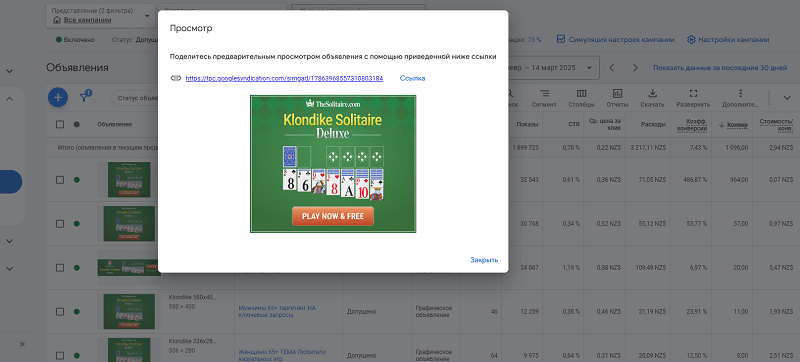This screenshot has height=362, width=800.
Task: Click green status dot of 30 768 impressions row
Action: [77, 224]
